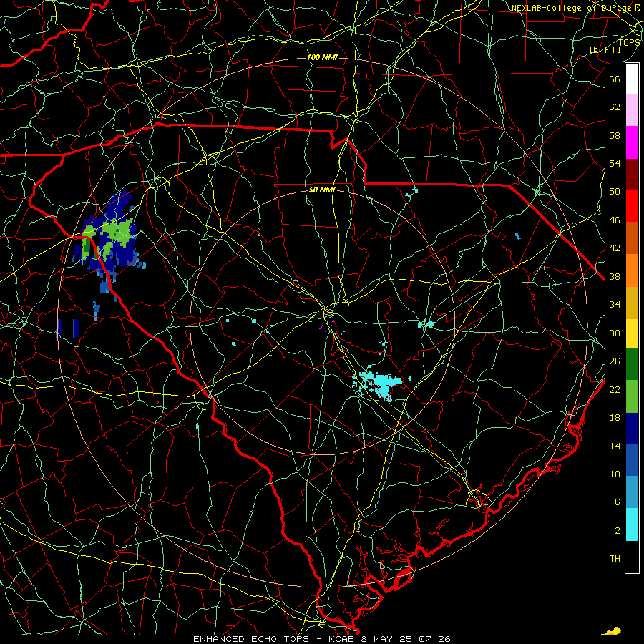This screenshot has width=644, height=644.
Task: Click the "KCAE" station identifier
Action: click(x=341, y=639)
